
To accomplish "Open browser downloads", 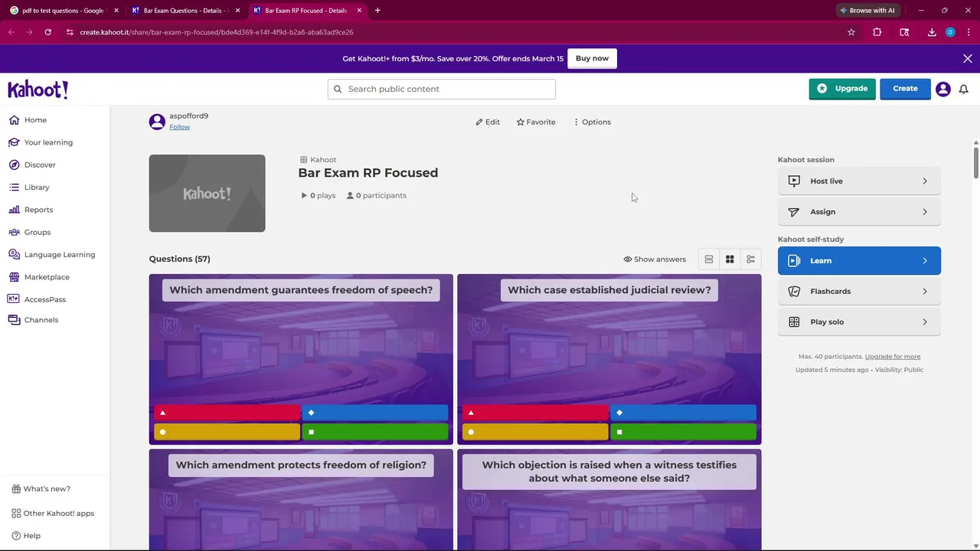I will (x=932, y=32).
